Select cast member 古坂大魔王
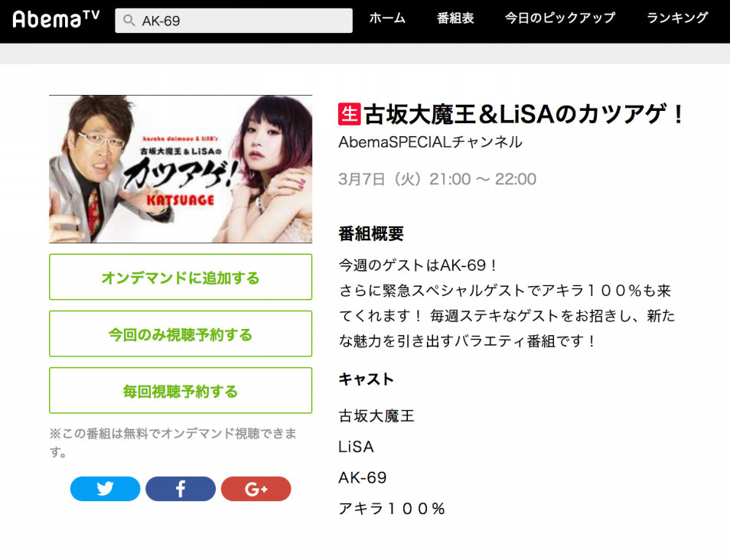 (x=376, y=415)
